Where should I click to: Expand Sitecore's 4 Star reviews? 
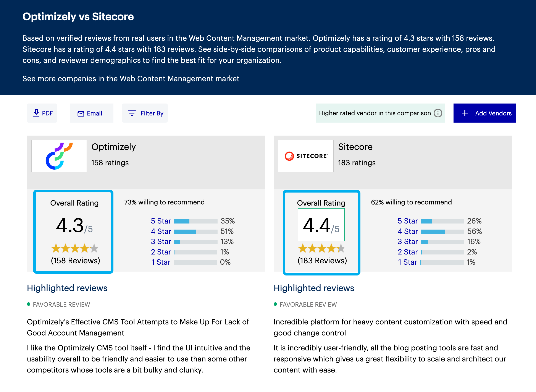[x=407, y=231]
